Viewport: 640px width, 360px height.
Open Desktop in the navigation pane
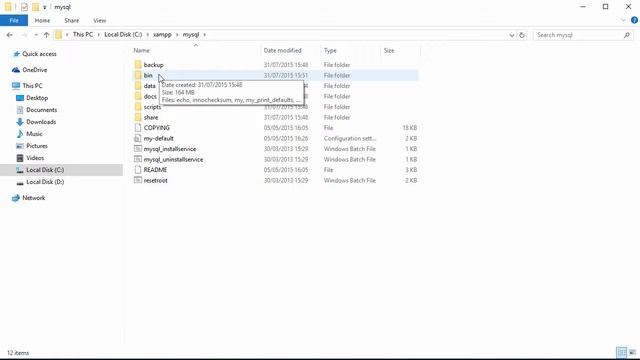click(37, 98)
